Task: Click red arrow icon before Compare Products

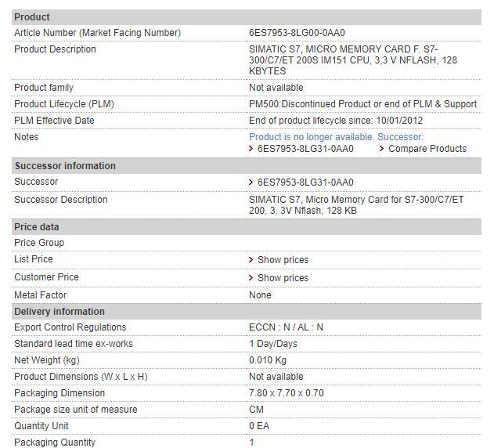Action: coord(381,149)
